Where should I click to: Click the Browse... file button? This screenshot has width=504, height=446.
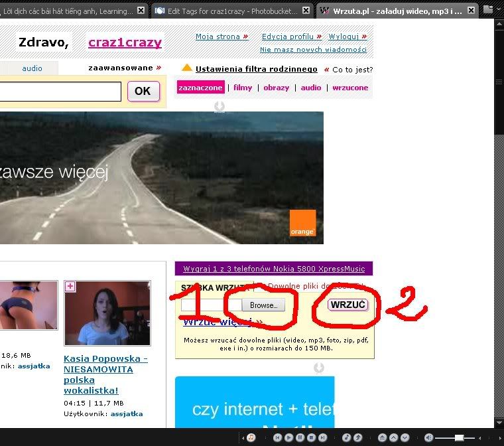point(263,305)
